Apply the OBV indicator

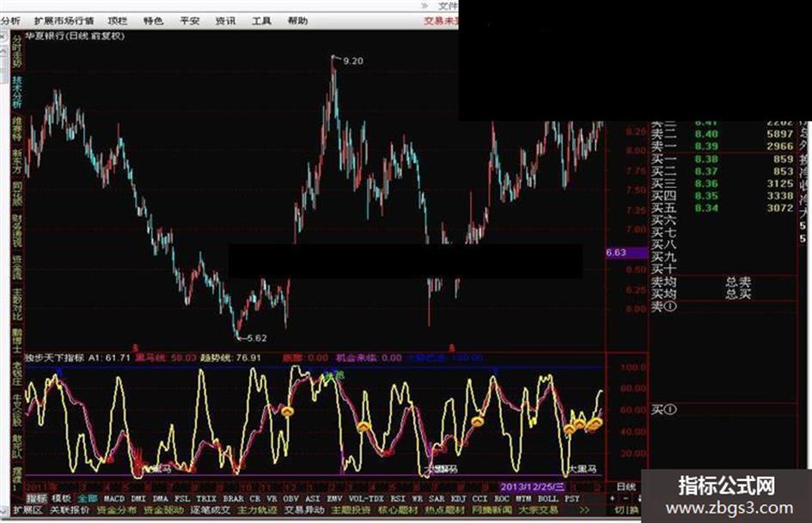(x=291, y=499)
